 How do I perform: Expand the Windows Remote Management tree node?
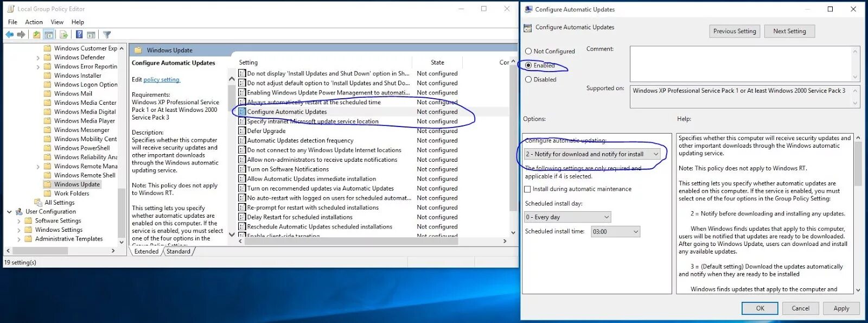tap(38, 167)
